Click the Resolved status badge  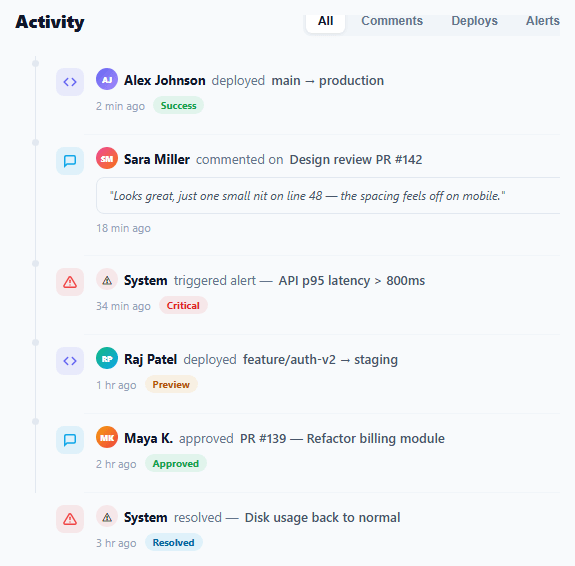(173, 543)
